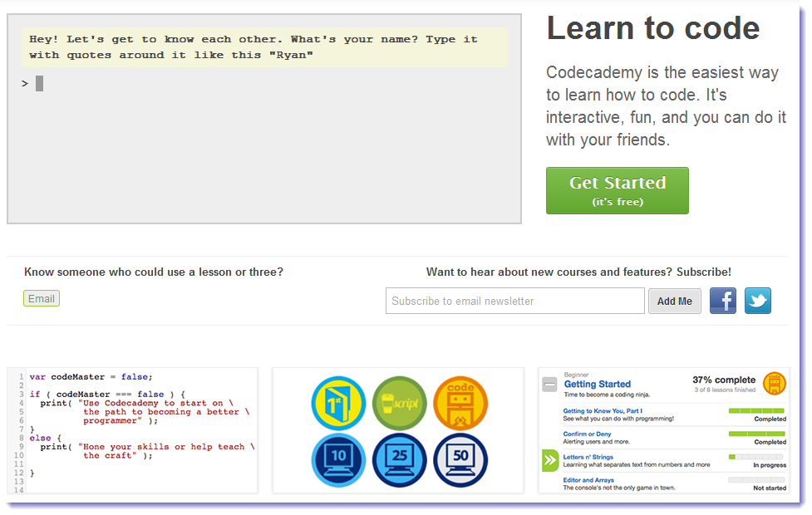Click the console prompt input cursor
Screen dimensions: 812x515
click(x=39, y=83)
